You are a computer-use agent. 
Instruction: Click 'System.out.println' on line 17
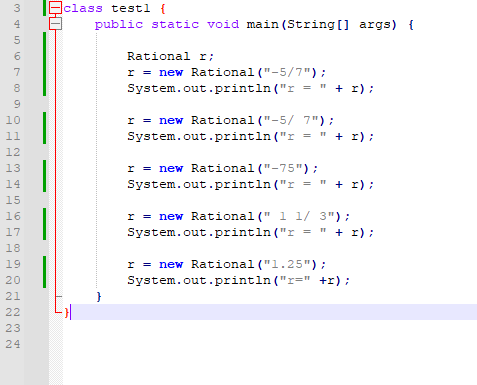pyautogui.click(x=199, y=232)
